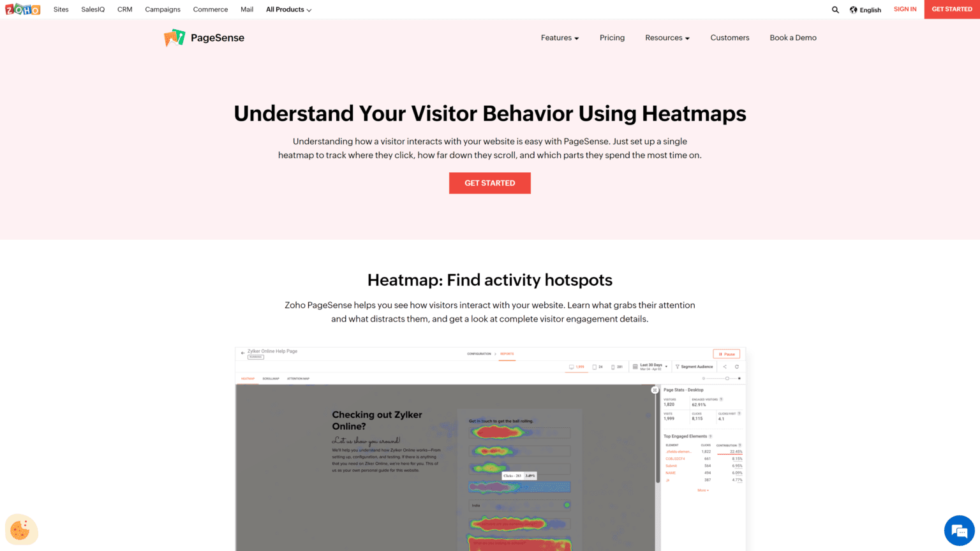This screenshot has width=980, height=551.
Task: Click Book a Demo link
Action: pyautogui.click(x=793, y=38)
